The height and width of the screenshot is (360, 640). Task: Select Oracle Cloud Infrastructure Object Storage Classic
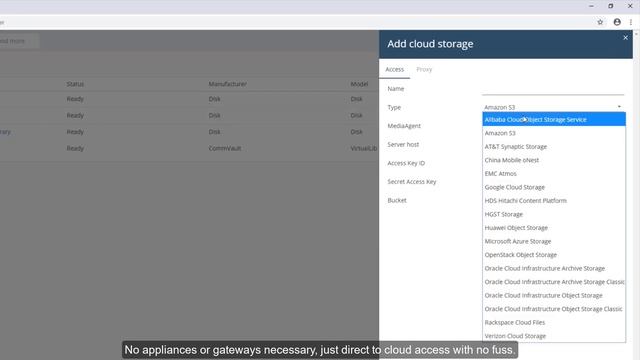tap(554, 309)
